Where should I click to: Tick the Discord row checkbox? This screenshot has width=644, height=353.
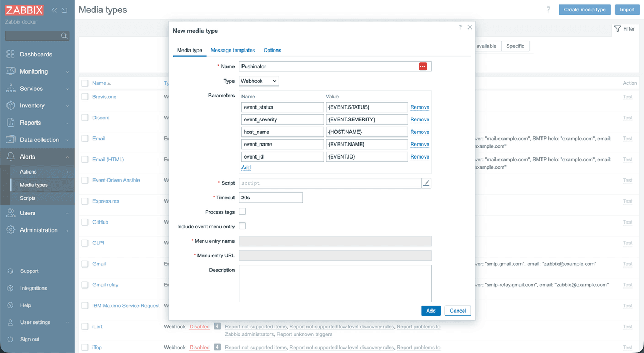[85, 118]
